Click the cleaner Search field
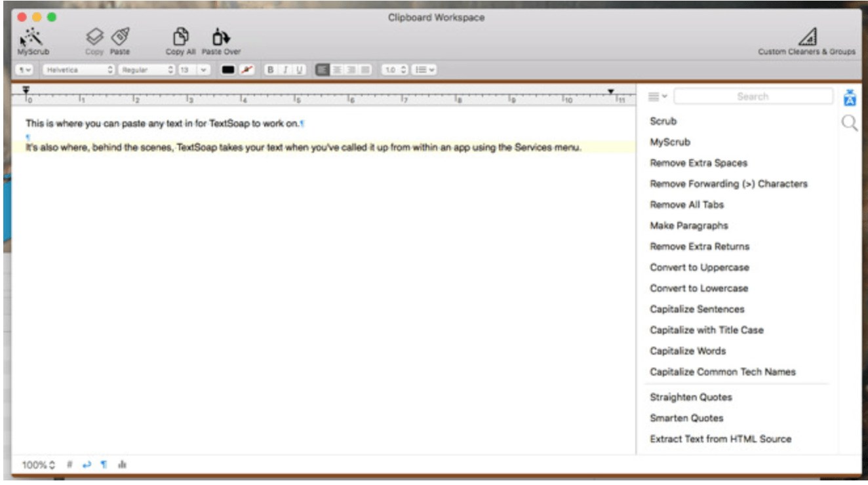Viewport: 868px width, 485px height. pyautogui.click(x=753, y=97)
